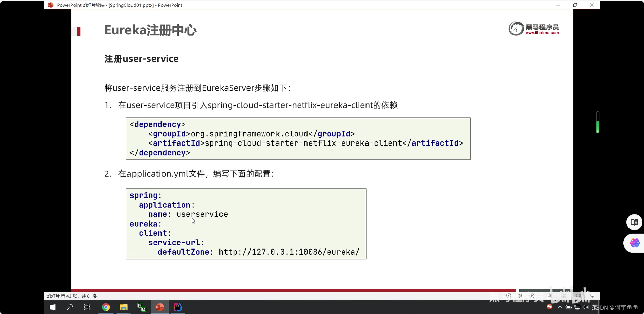
Task: Launch Google Chrome from the taskbar
Action: point(106,307)
